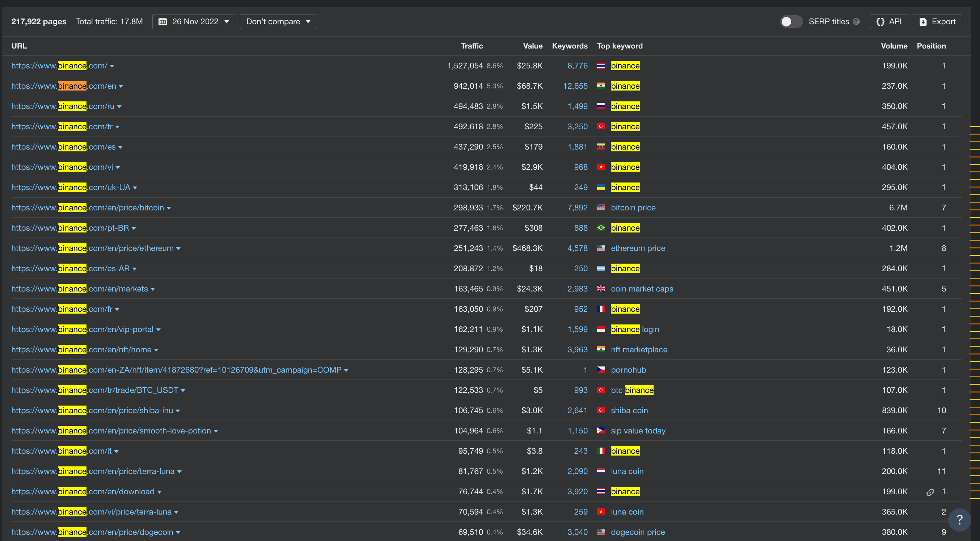Click the Italy flag in the binance.com/it row
The image size is (980, 541).
[x=601, y=451]
